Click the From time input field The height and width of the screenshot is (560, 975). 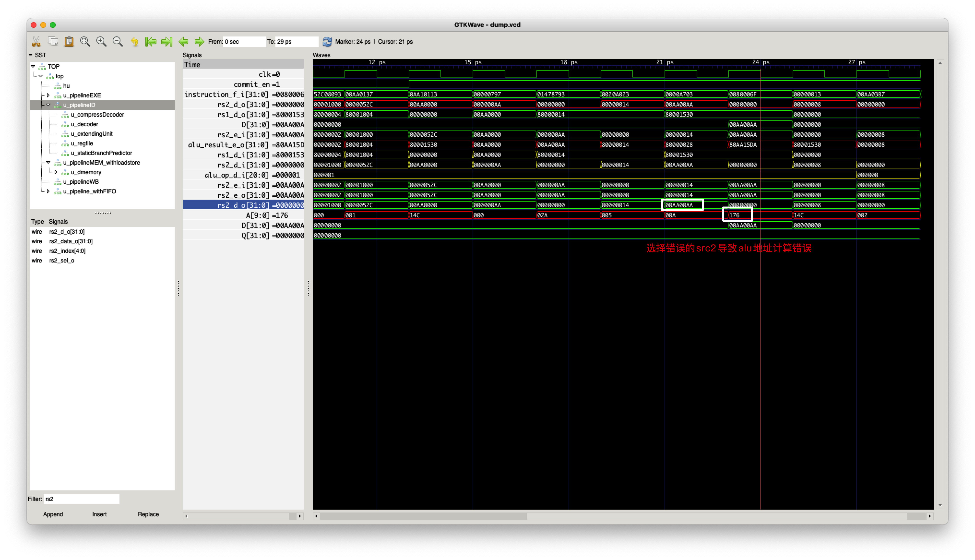[244, 42]
